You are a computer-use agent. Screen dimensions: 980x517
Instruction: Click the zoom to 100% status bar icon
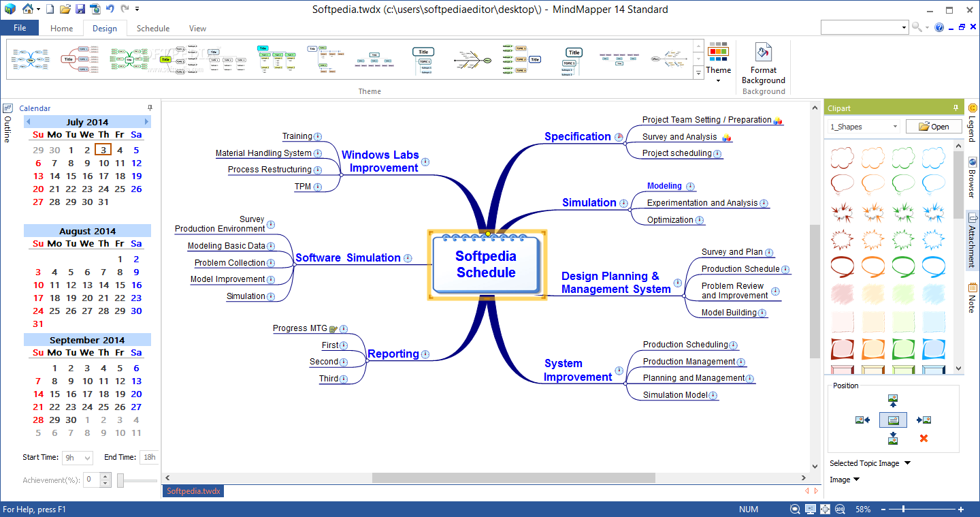point(840,509)
